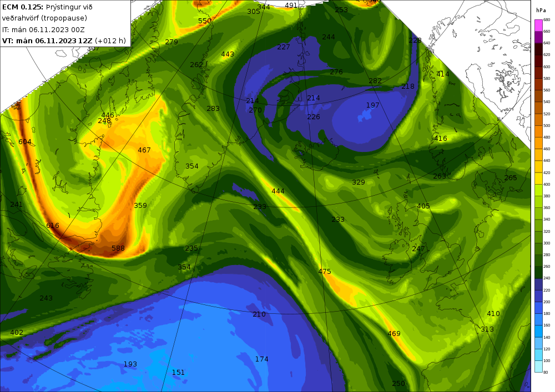
Task: Click the map value 250
Action: (398, 384)
